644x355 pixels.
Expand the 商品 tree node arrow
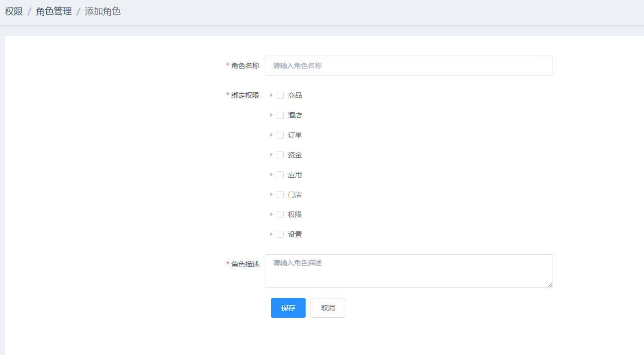(271, 95)
